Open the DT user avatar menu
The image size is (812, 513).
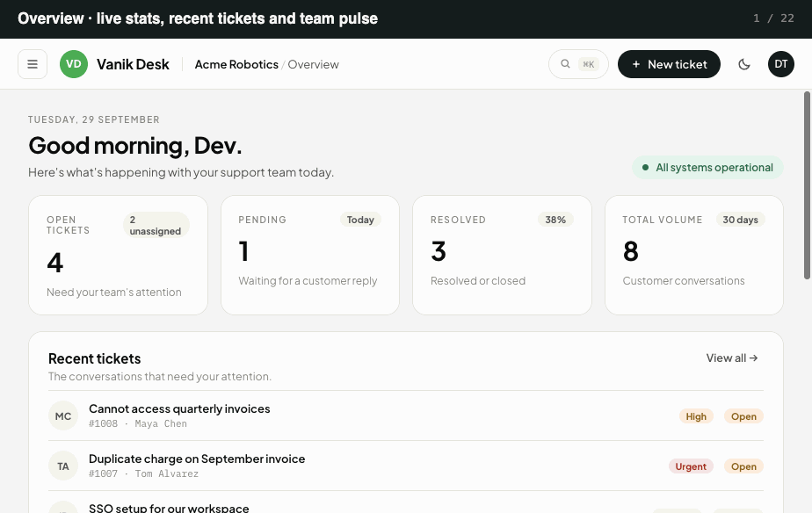point(781,64)
